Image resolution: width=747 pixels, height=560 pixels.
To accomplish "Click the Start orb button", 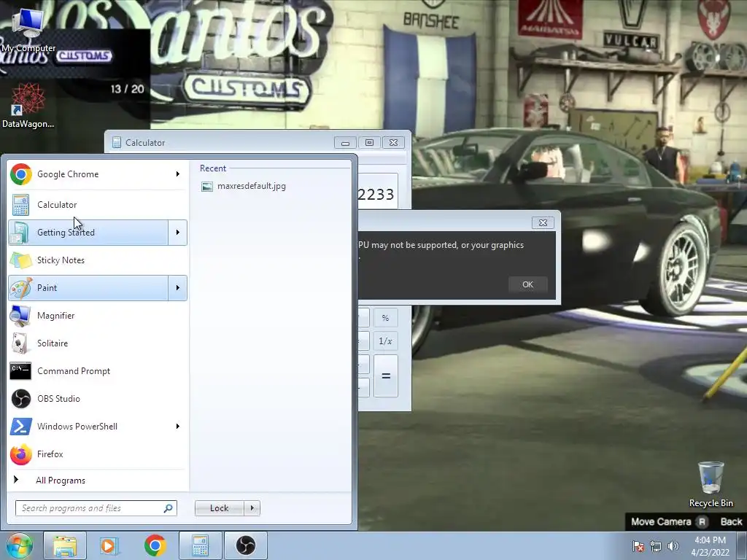I will (x=19, y=545).
